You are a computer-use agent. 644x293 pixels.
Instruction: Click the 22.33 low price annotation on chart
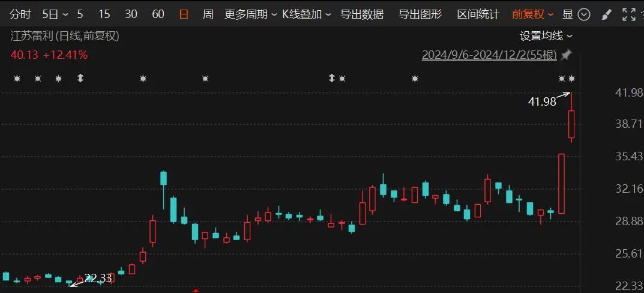(x=98, y=278)
